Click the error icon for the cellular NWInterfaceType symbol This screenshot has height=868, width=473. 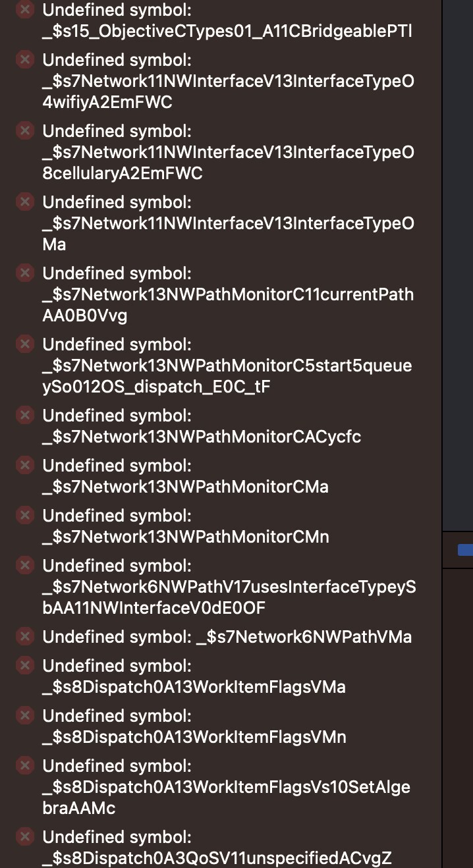[x=24, y=130]
